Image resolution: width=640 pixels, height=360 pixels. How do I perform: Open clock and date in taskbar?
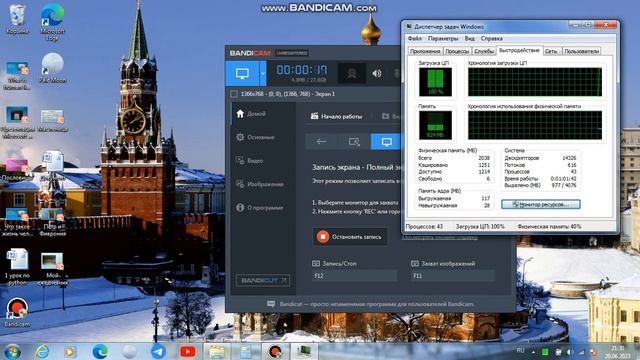[618, 352]
